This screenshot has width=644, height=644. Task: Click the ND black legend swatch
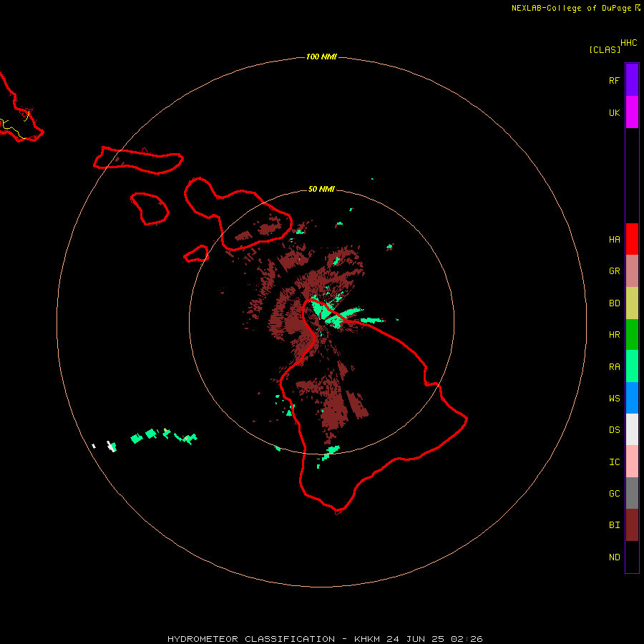[x=632, y=557]
